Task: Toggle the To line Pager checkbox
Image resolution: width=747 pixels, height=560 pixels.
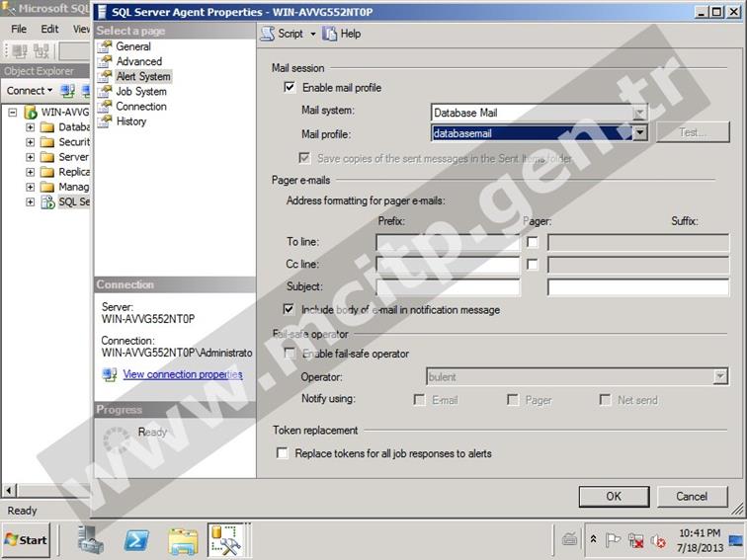Action: (x=533, y=242)
